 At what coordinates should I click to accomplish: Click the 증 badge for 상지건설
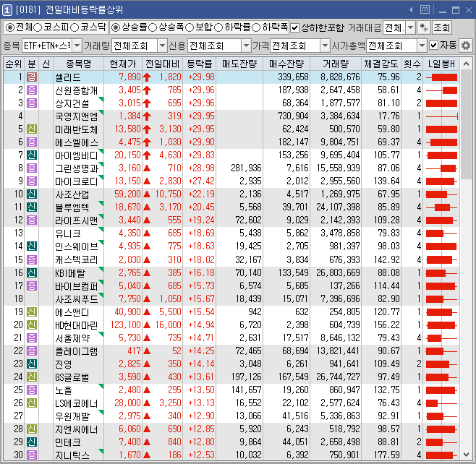click(x=32, y=103)
